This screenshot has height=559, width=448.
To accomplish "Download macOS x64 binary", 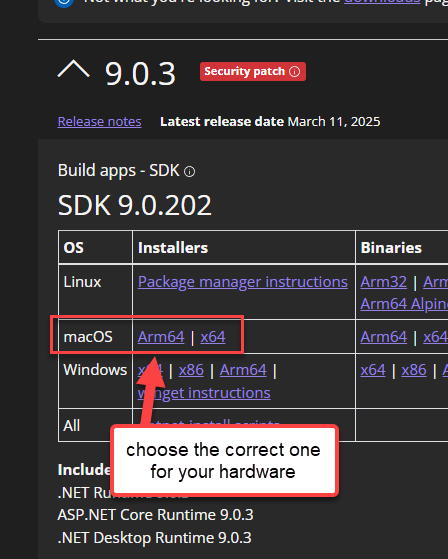I will coord(436,337).
